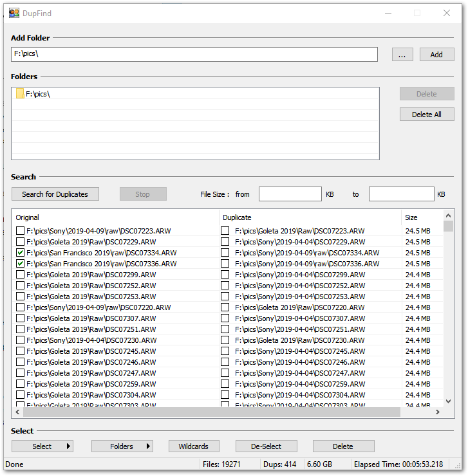Check duplicate box for Sony DSC07299.ARW
Image resolution: width=468 pixels, height=476 pixels.
pos(225,275)
